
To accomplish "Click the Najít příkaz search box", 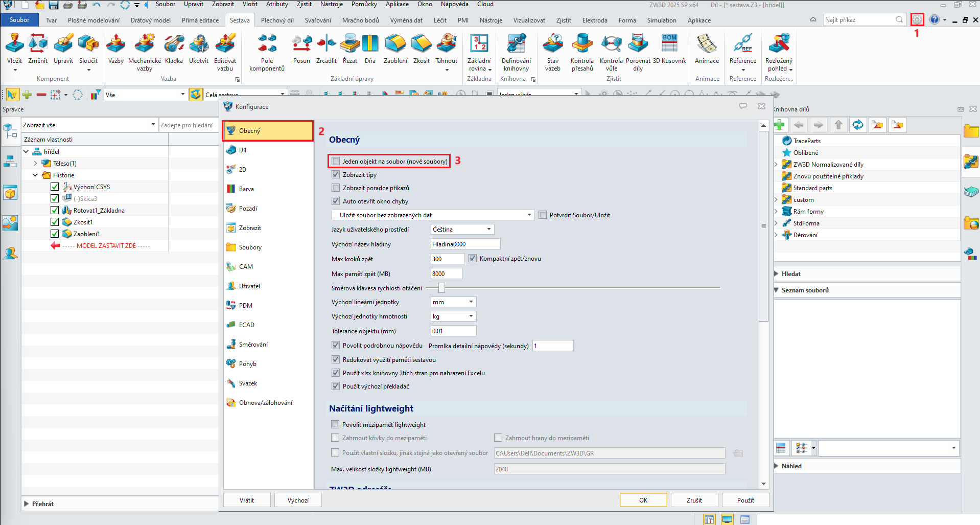I will click(864, 20).
